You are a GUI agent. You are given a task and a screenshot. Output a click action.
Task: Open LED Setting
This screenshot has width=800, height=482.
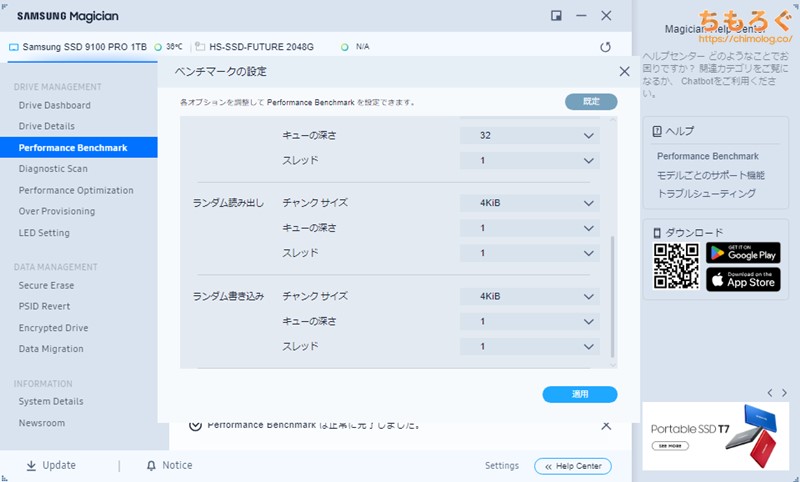coord(44,233)
